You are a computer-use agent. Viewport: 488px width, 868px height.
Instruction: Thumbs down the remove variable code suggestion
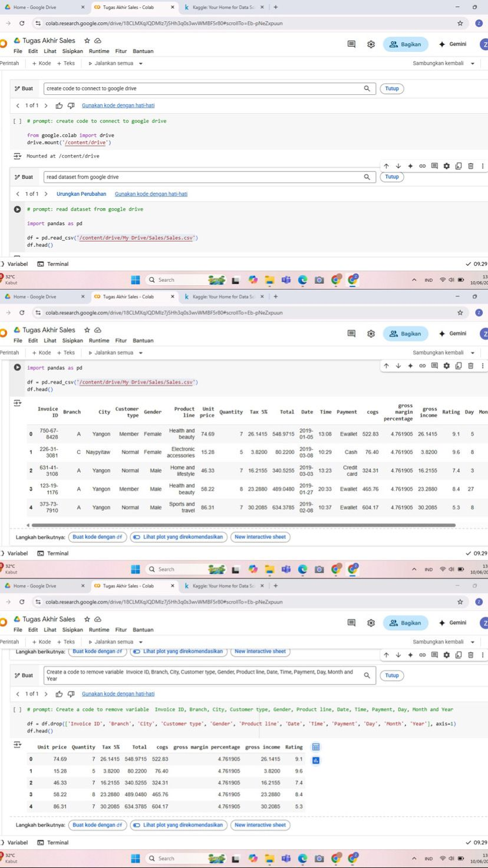coord(71,694)
